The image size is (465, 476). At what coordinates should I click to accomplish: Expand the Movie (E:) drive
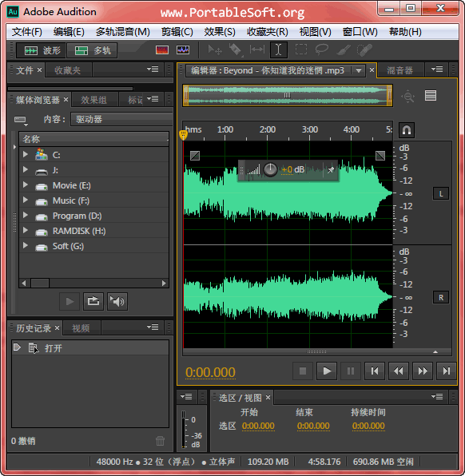pyautogui.click(x=26, y=184)
